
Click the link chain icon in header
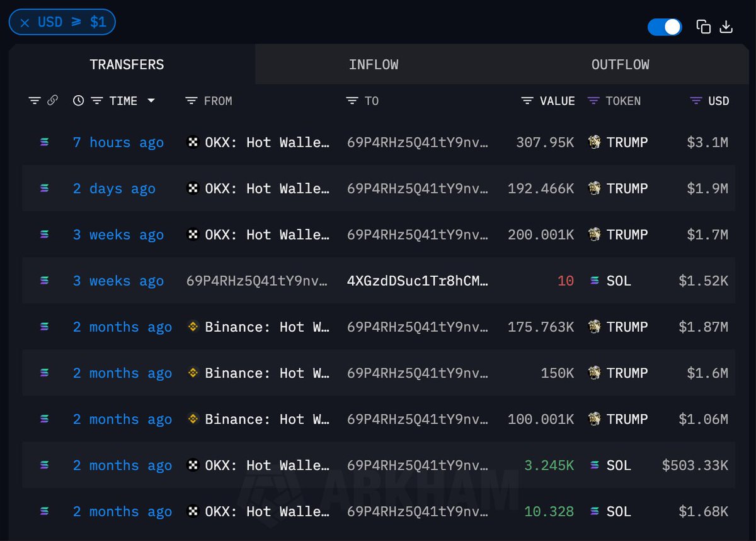[53, 100]
